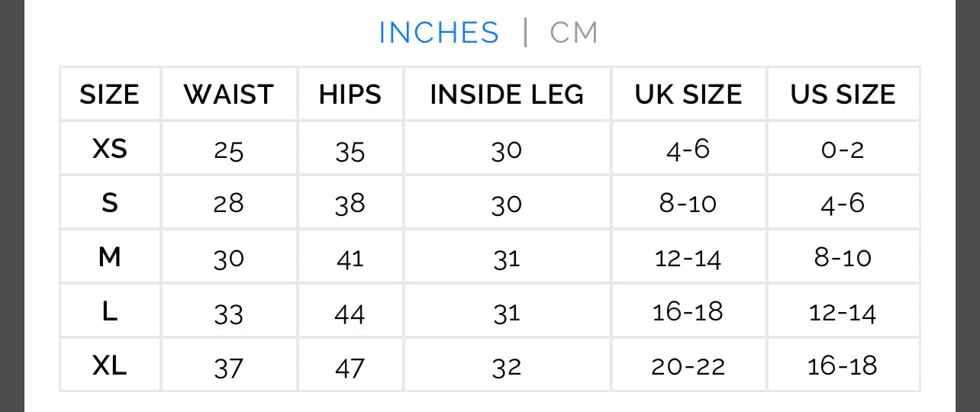
Task: Click the UK SIZE column header
Action: click(x=688, y=95)
